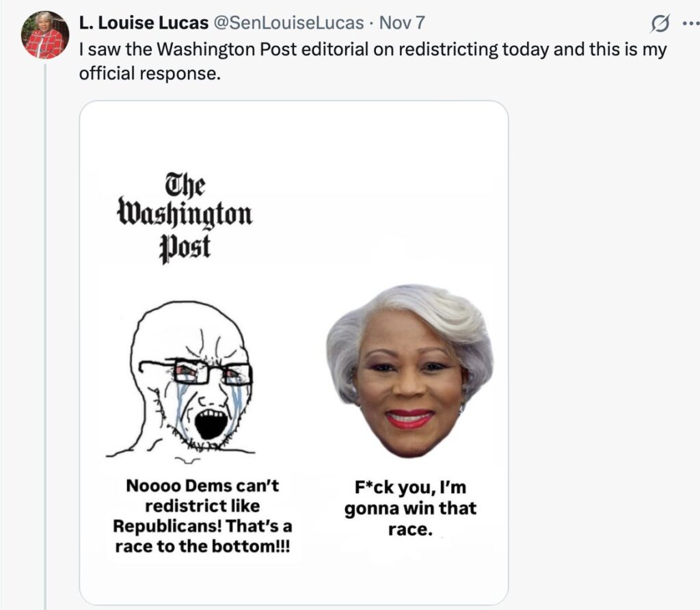Click the "I'm gonna win that race" caption
This screenshot has height=610, width=700.
tap(410, 509)
